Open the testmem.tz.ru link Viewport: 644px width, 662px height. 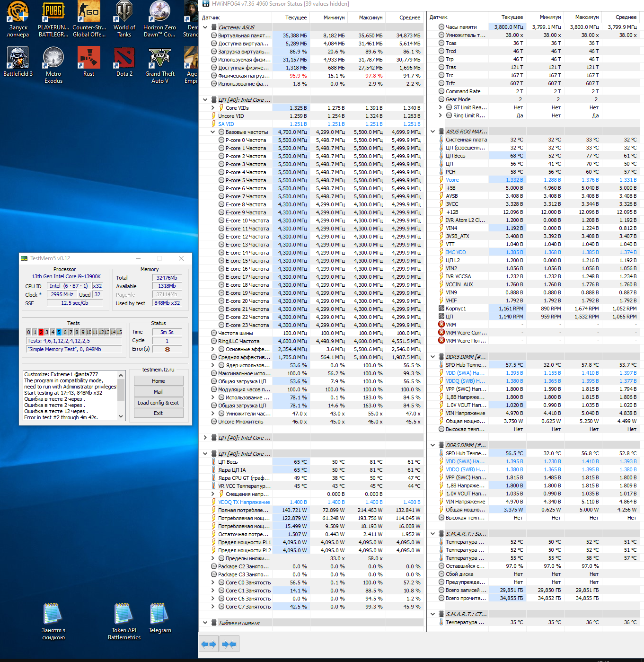coord(159,370)
